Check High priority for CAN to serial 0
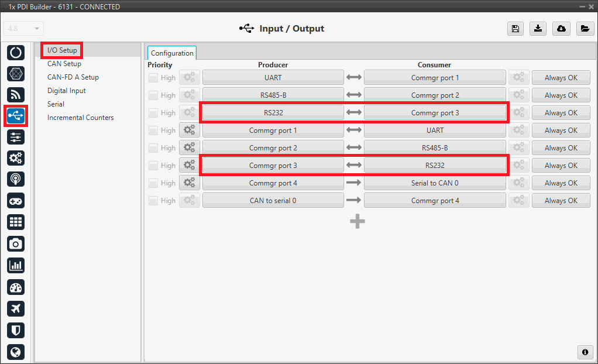The height and width of the screenshot is (364, 598). coord(153,201)
